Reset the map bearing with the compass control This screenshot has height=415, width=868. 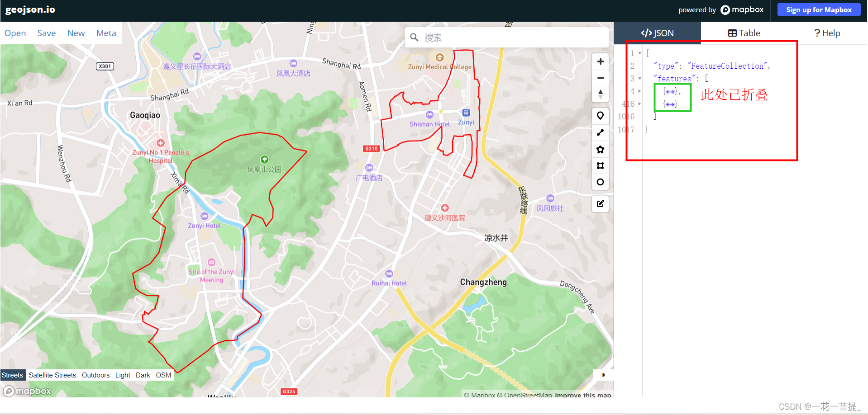click(x=600, y=94)
